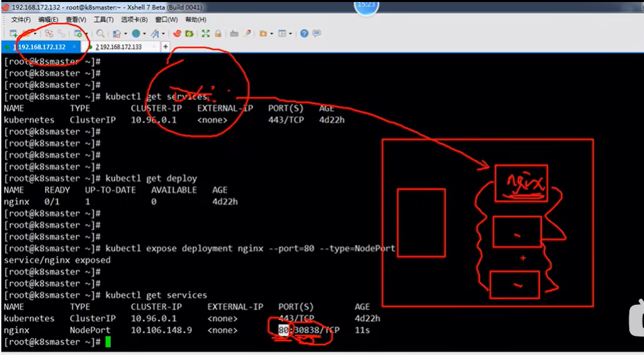Click the globe encoding icon
This screenshot has width=644, height=355.
(136, 34)
